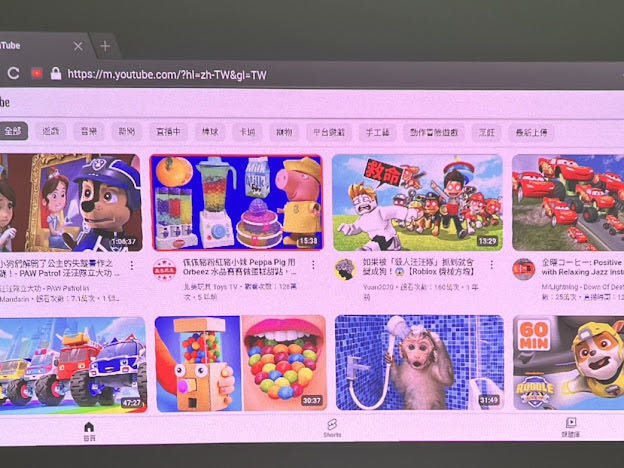The height and width of the screenshot is (468, 624).
Task: Open Shorts from the bottom navigation
Action: click(332, 428)
